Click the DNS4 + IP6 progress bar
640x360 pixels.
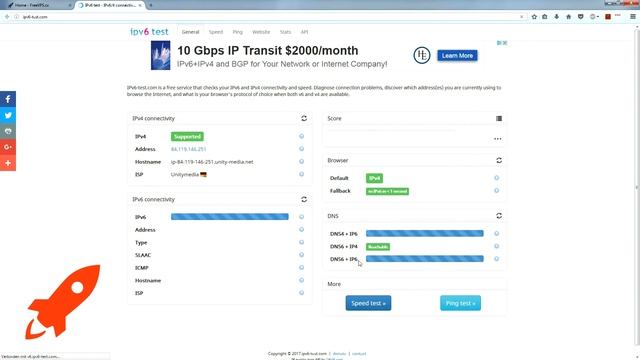tap(424, 233)
